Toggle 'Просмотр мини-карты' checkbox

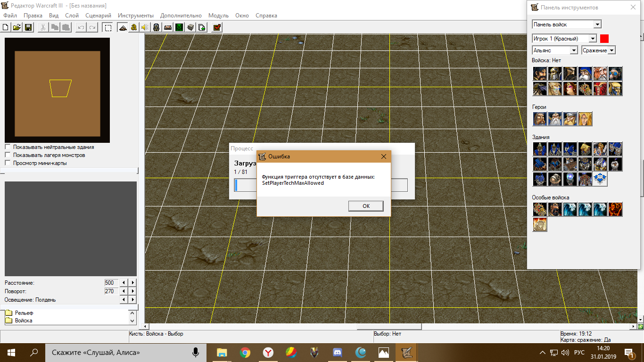[8, 163]
